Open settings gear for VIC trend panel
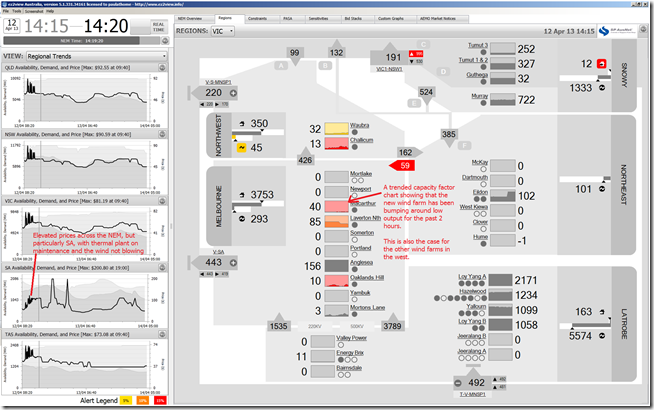 click(x=162, y=201)
